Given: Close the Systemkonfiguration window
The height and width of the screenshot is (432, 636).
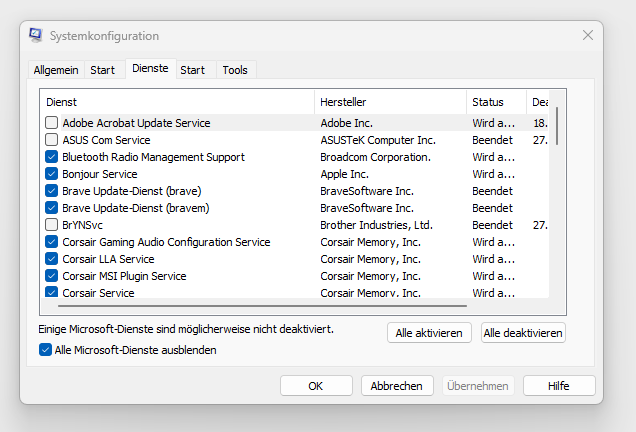Looking at the screenshot, I should click(x=588, y=35).
